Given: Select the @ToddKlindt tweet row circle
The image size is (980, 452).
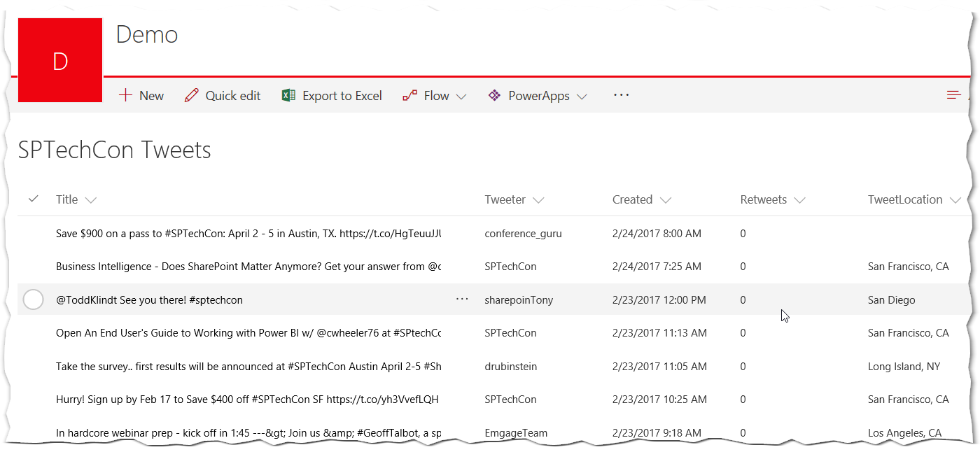Looking at the screenshot, I should click(x=34, y=299).
